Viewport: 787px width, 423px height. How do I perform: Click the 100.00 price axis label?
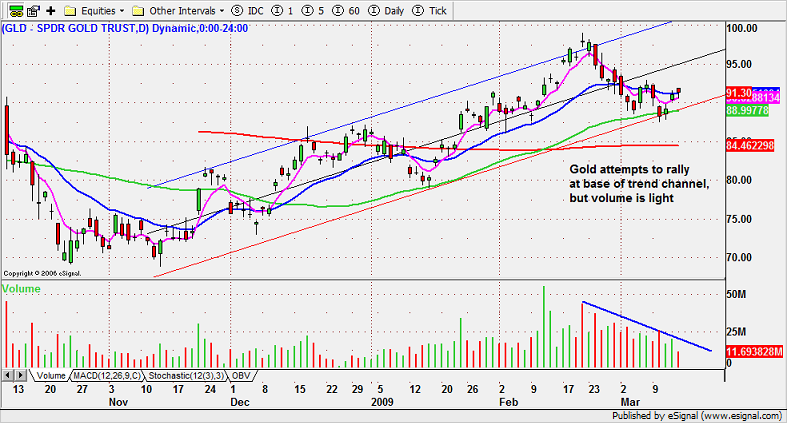pyautogui.click(x=742, y=29)
